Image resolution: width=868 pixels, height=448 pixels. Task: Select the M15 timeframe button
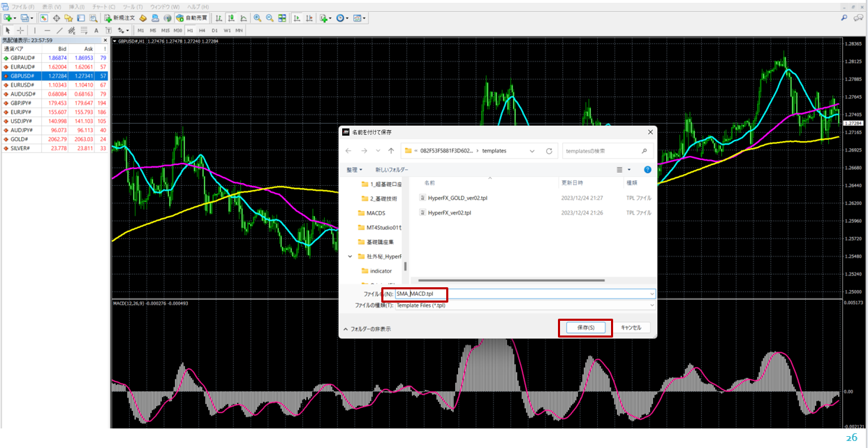click(165, 31)
